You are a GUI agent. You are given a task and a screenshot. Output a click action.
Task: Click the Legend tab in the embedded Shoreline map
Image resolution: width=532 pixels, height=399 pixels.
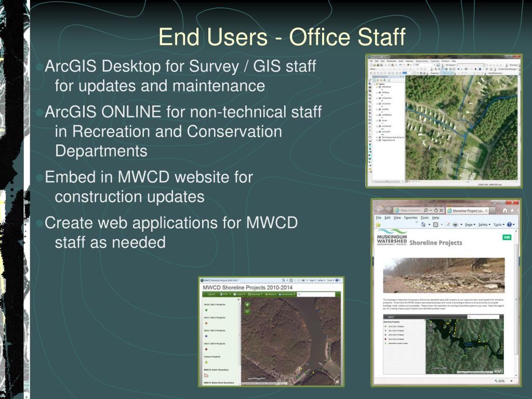[390, 316]
